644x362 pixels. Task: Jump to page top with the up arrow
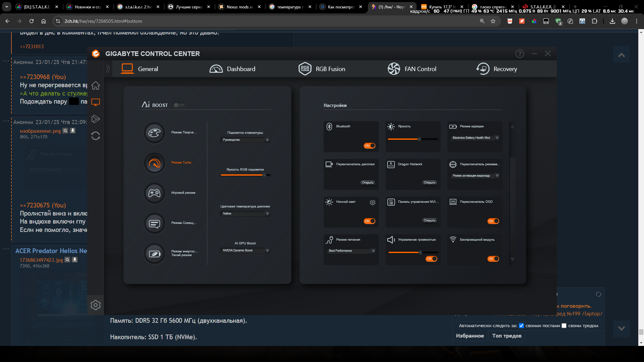tap(622, 55)
